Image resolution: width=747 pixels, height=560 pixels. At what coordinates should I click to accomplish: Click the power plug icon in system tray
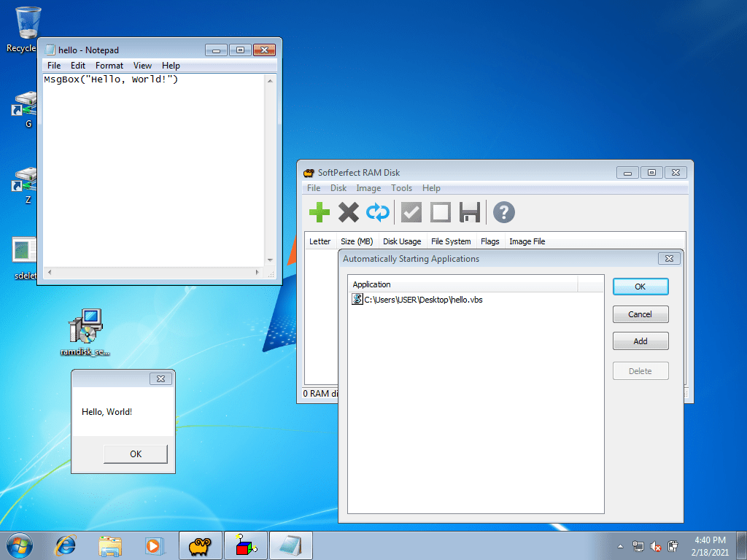click(x=673, y=546)
